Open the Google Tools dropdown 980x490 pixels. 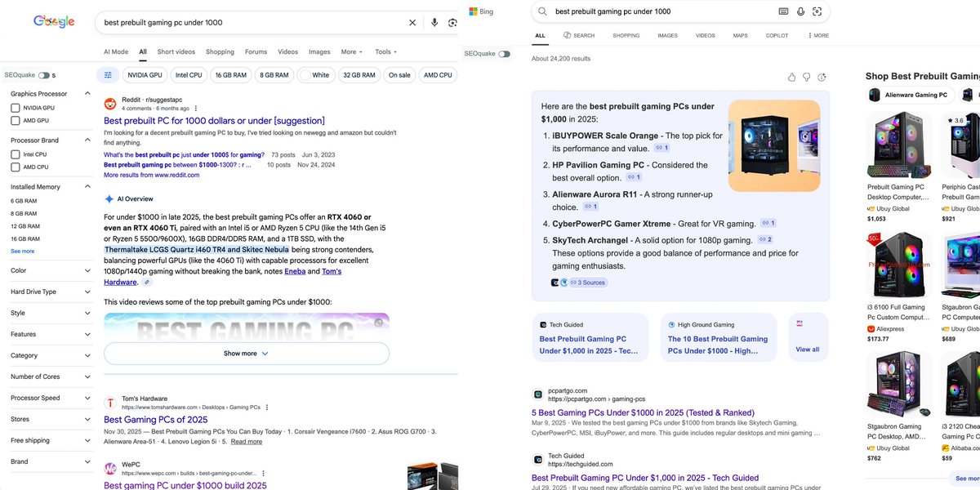point(385,51)
